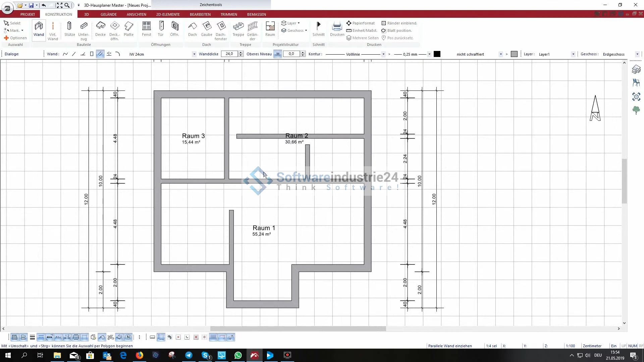644x362 pixels.
Task: Open the BEMASSEN ribbon tab
Action: (x=256, y=14)
